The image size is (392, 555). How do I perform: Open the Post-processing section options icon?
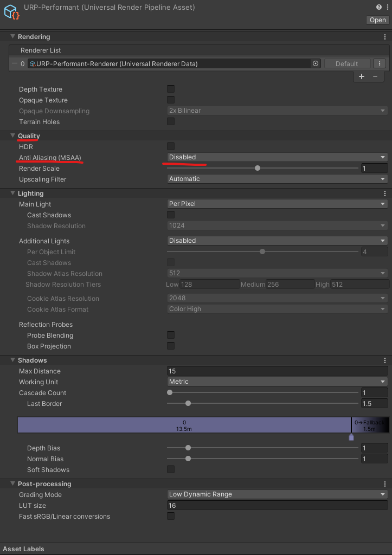[385, 483]
